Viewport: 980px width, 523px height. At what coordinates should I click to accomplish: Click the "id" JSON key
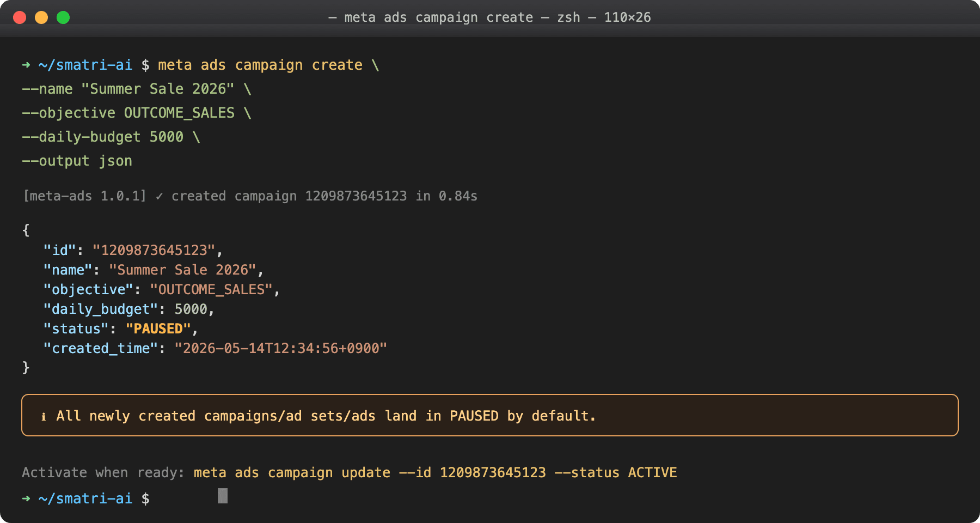pyautogui.click(x=59, y=250)
